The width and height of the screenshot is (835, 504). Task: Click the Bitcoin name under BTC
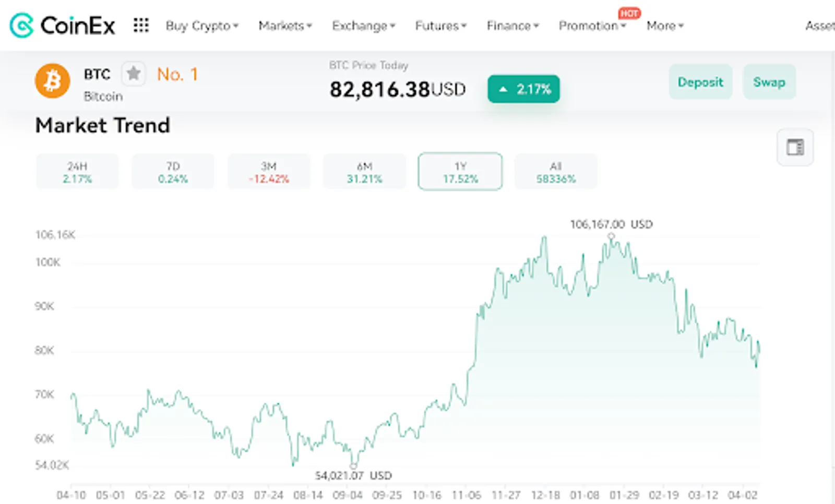click(x=103, y=97)
